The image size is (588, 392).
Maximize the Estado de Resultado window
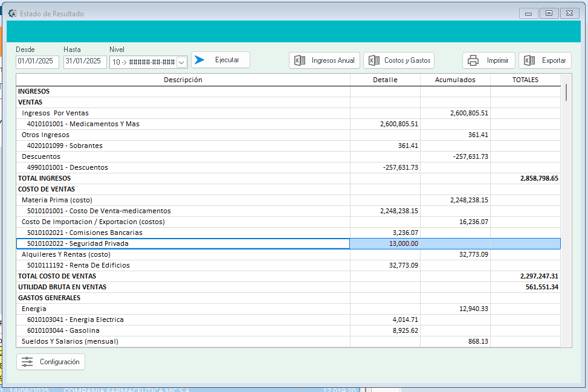[549, 13]
